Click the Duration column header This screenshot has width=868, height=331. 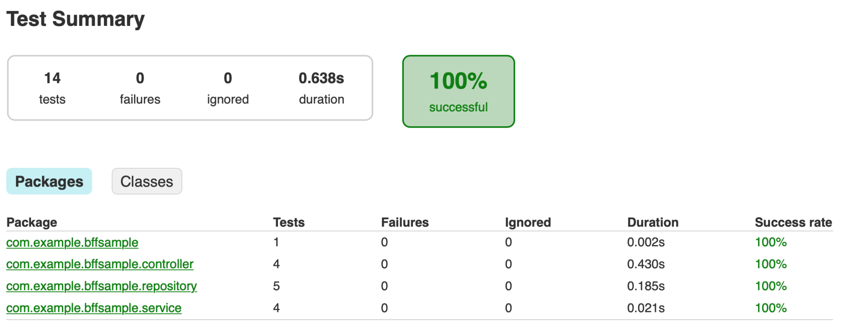(x=652, y=222)
